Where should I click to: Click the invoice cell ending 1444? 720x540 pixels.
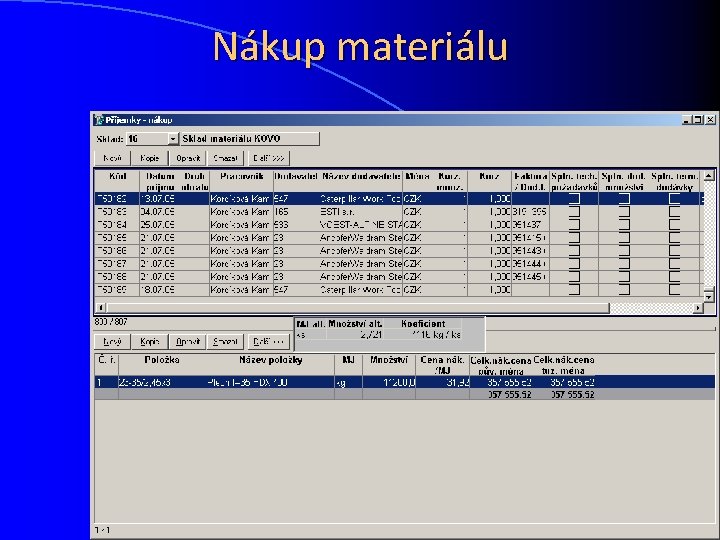[530, 264]
